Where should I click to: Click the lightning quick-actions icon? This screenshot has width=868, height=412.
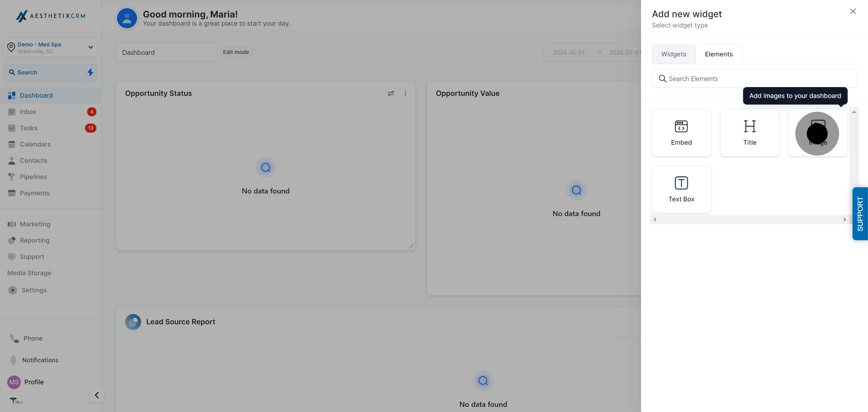[90, 72]
